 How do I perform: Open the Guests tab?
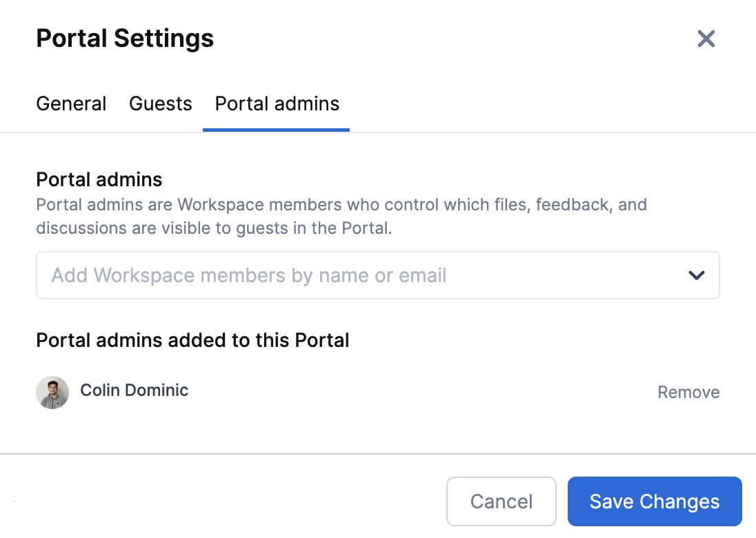161,103
